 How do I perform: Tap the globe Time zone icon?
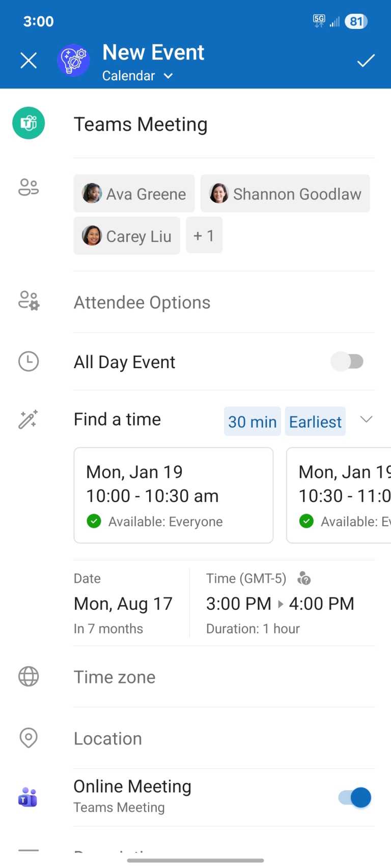[x=29, y=677]
